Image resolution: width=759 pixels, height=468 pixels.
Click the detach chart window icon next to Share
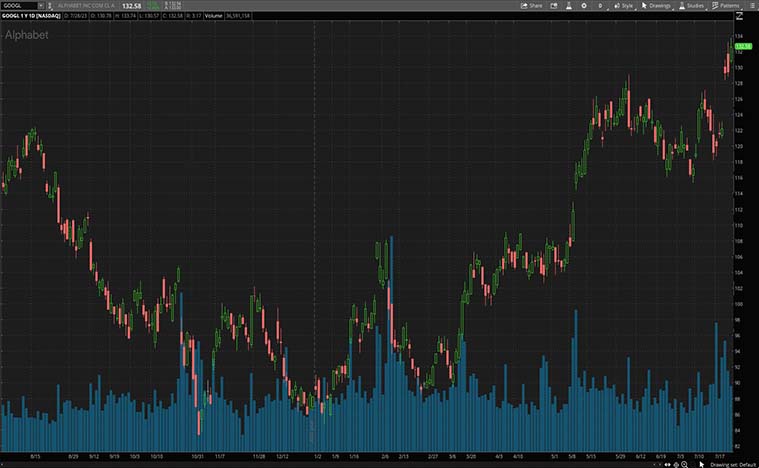pyautogui.click(x=554, y=6)
